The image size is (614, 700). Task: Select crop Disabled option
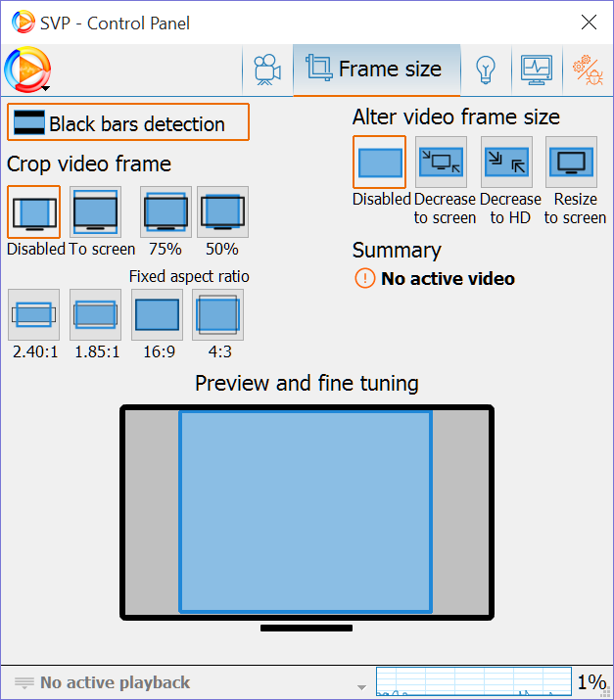pos(34,212)
